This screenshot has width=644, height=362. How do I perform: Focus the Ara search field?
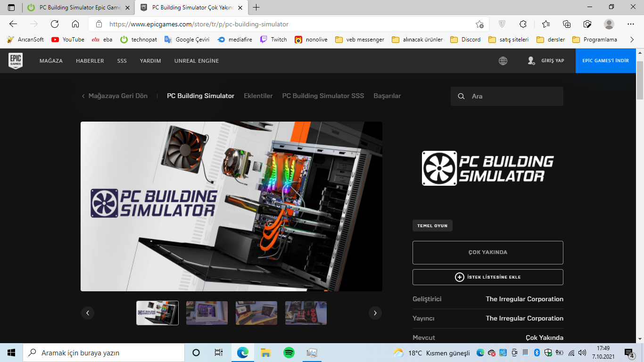tap(507, 96)
